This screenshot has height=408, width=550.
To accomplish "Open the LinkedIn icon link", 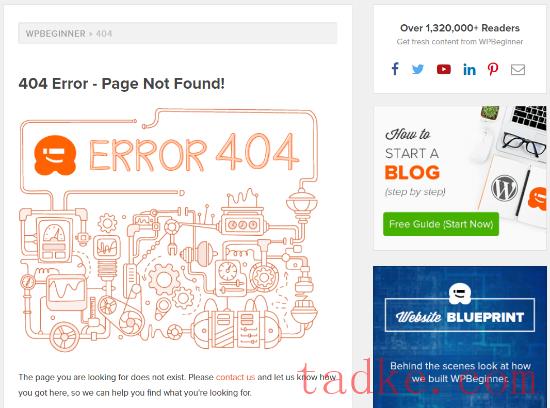I will pyautogui.click(x=469, y=69).
